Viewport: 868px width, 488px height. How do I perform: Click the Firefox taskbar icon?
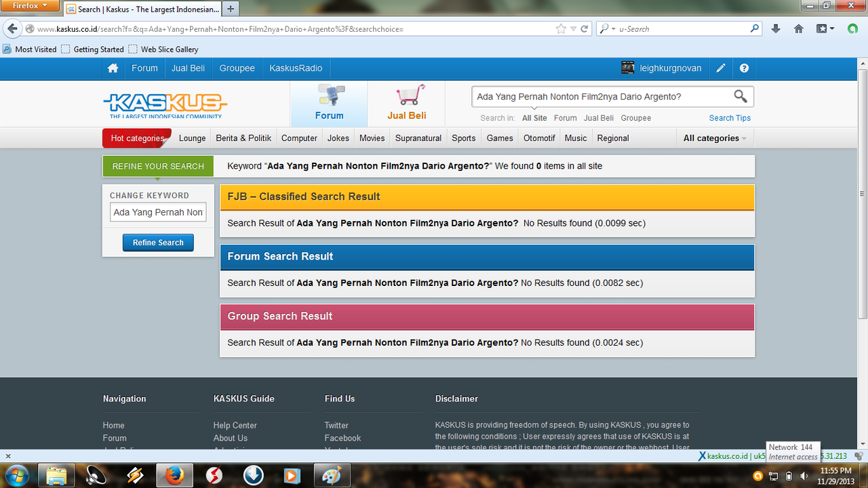(174, 476)
